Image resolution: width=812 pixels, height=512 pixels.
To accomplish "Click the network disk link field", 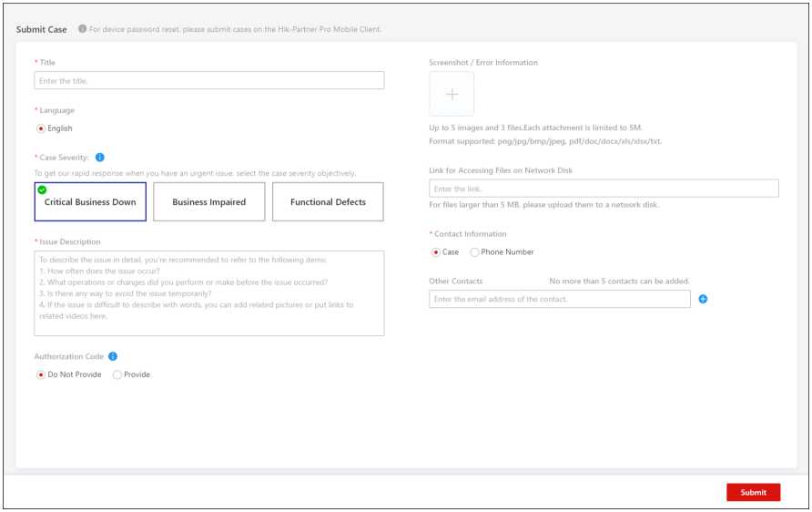I will click(604, 189).
